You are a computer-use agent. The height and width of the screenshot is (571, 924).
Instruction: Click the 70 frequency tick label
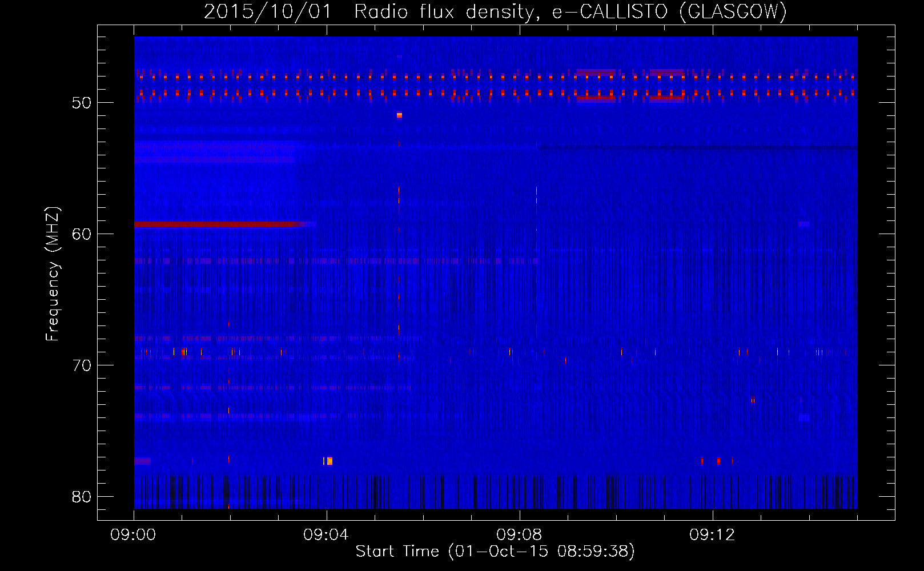click(82, 365)
